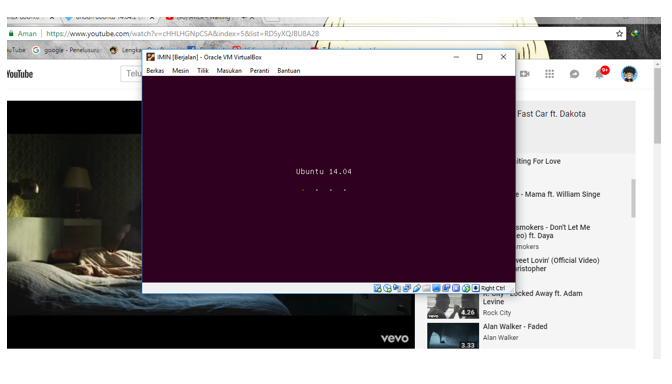Click the network adapters indicator in VirtualBox status bar
672x384 pixels.
[407, 288]
